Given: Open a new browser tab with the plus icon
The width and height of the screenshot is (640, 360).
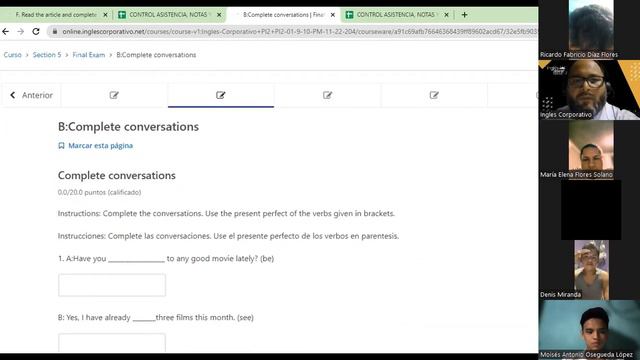Looking at the screenshot, I should point(464,15).
